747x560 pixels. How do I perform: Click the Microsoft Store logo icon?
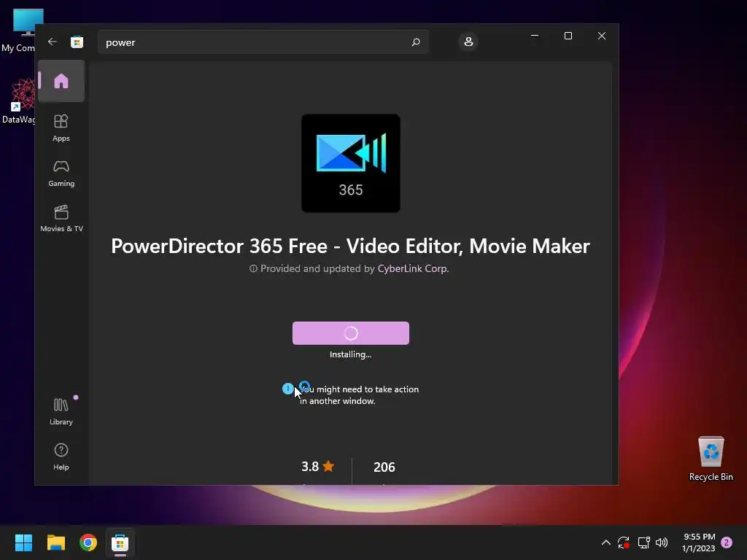pyautogui.click(x=77, y=42)
